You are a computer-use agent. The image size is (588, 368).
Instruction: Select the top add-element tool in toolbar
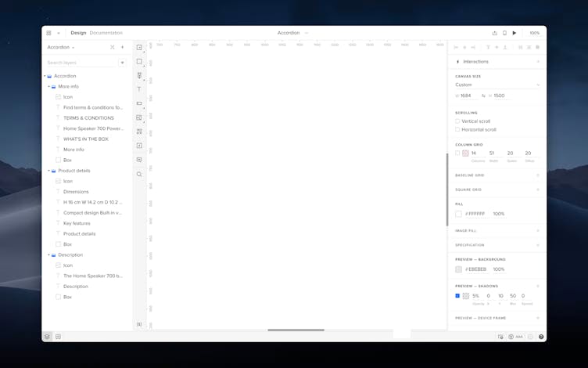[x=139, y=47]
